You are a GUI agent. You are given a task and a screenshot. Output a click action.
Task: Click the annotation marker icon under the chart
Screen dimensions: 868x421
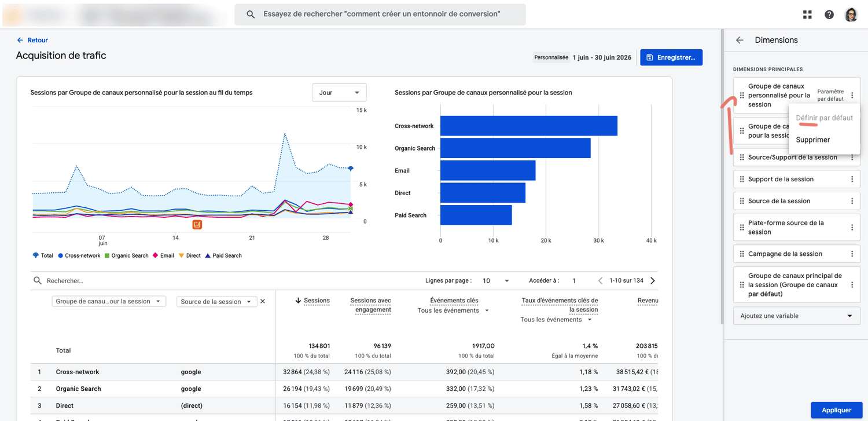[x=197, y=224]
